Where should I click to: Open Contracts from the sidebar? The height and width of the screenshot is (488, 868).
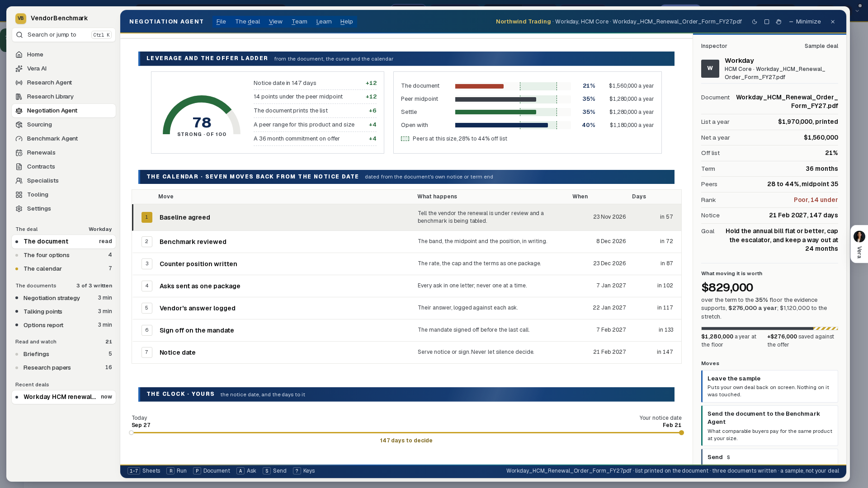pos(64,167)
